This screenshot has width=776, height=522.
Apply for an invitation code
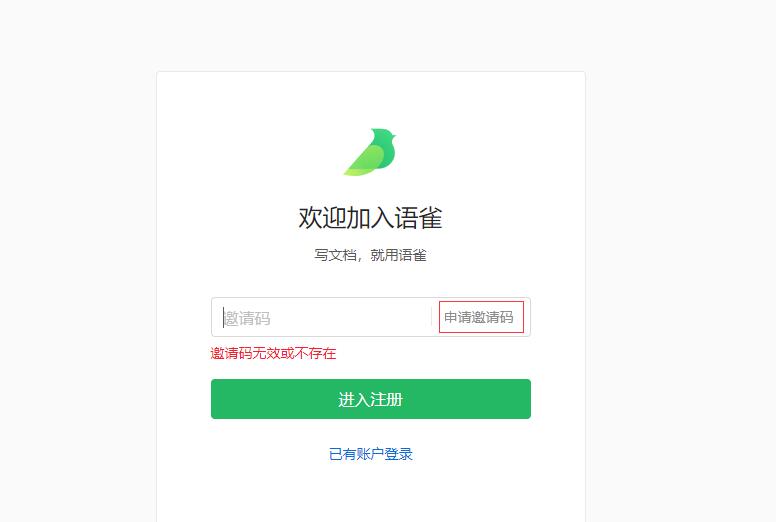click(x=481, y=317)
